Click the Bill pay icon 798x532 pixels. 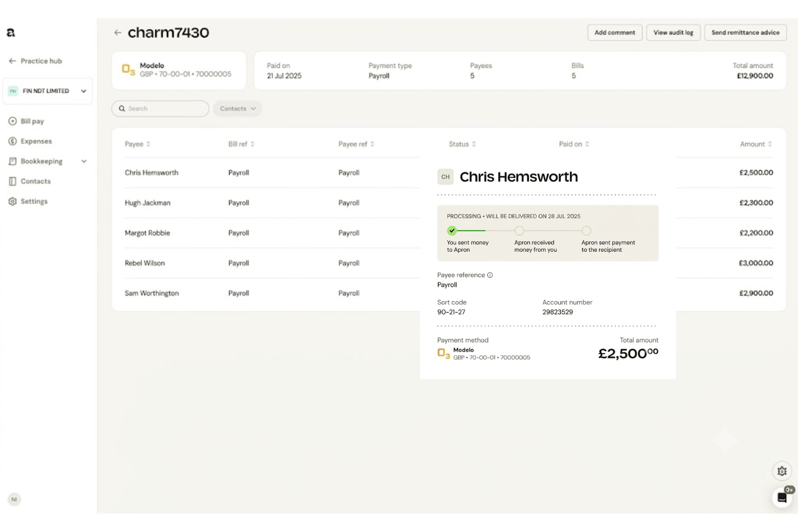click(12, 121)
